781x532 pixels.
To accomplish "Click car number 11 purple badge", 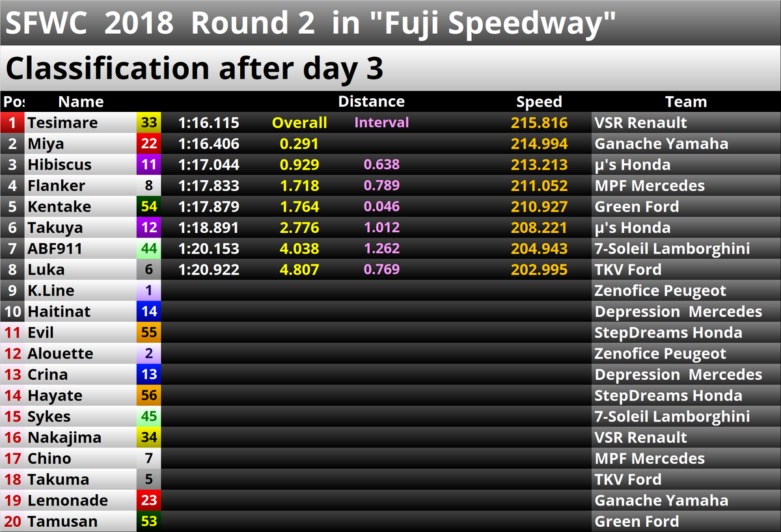I will [148, 165].
